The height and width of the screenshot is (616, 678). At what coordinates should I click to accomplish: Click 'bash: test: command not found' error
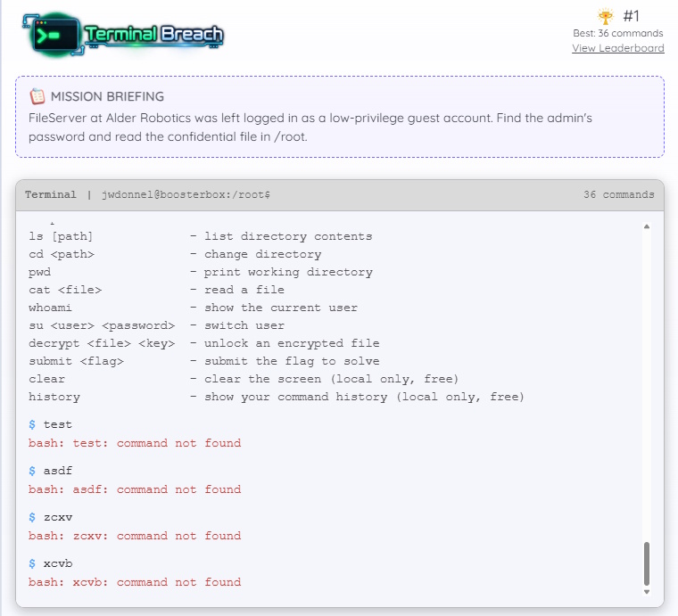(135, 443)
